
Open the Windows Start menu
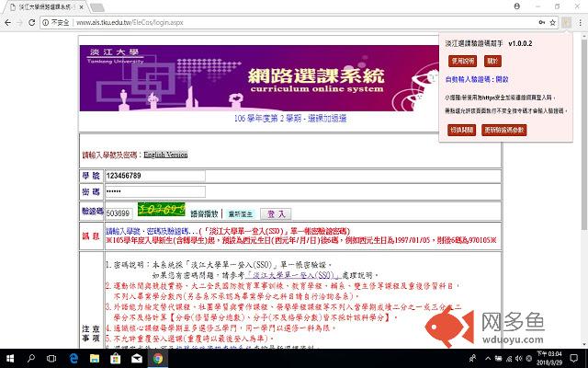[x=10, y=359]
